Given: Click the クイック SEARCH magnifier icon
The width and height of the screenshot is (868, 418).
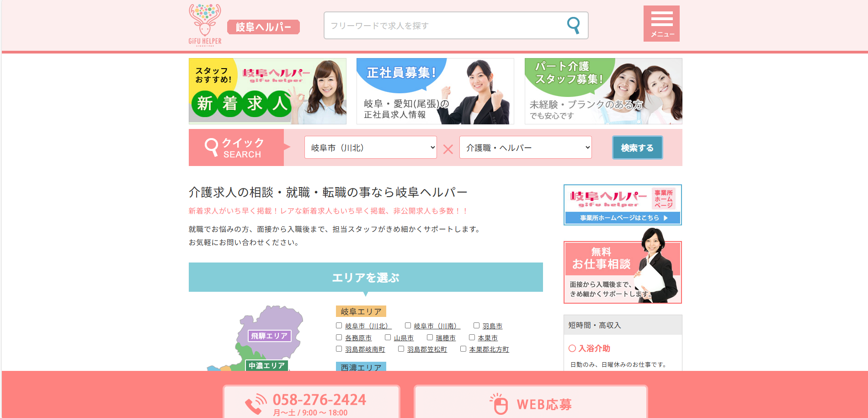Looking at the screenshot, I should click(x=211, y=147).
